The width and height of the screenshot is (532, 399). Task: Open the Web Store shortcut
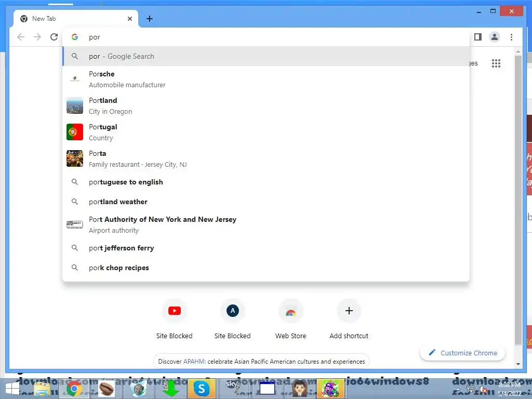coord(291,319)
